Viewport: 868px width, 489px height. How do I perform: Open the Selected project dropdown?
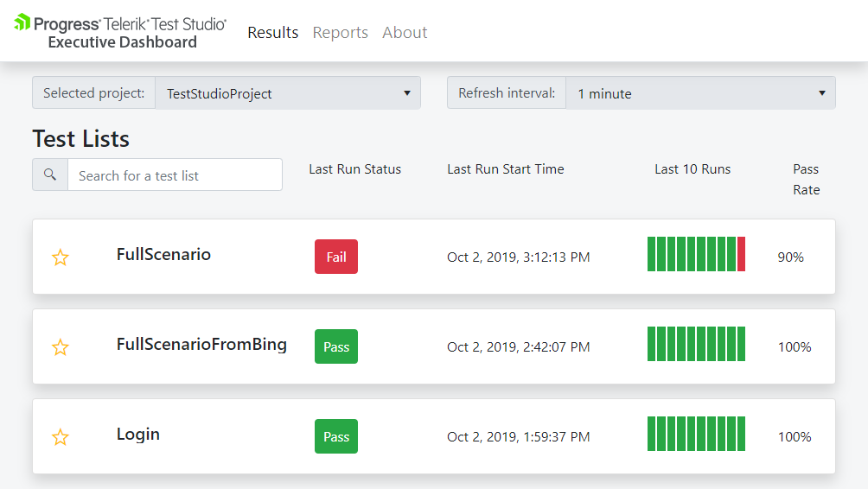[x=288, y=93]
